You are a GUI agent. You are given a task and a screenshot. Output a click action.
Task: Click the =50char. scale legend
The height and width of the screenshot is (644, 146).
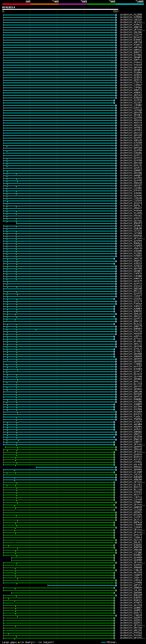(109, 642)
